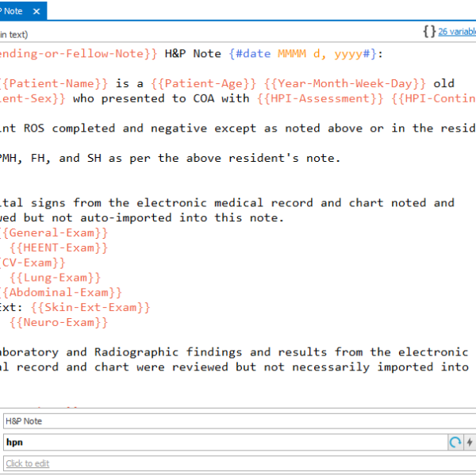Click the {{Skin-Ext-Exam}} placeholder
The height and width of the screenshot is (476, 476).
[x=90, y=307]
